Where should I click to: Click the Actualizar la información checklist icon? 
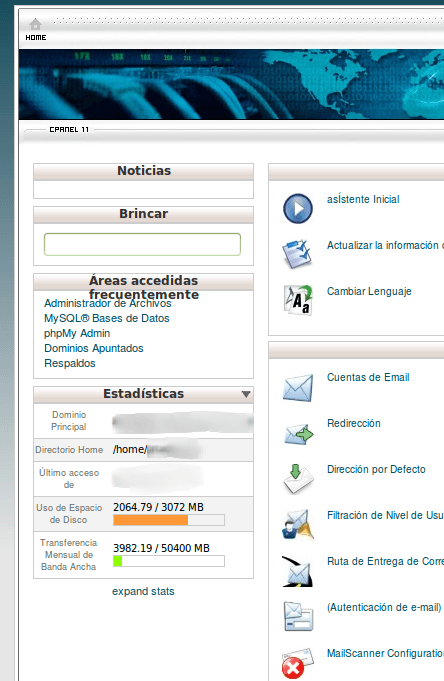coord(297,254)
